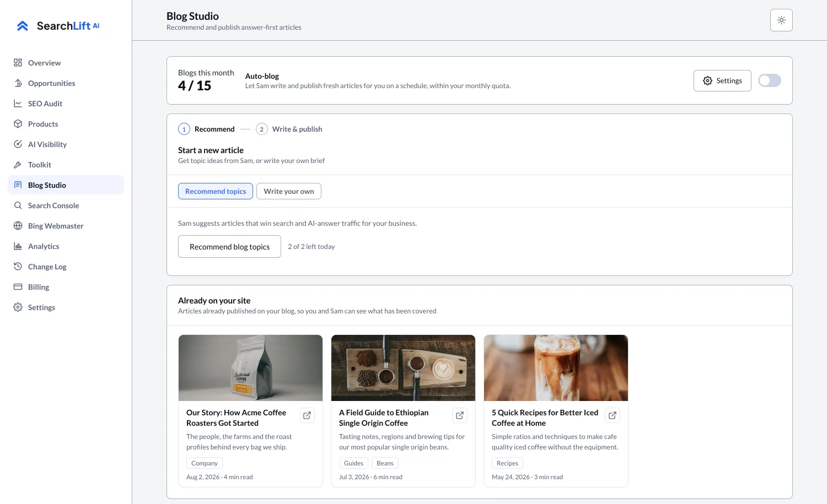
Task: Click '2 of 2 left today' text
Action: coord(312,247)
